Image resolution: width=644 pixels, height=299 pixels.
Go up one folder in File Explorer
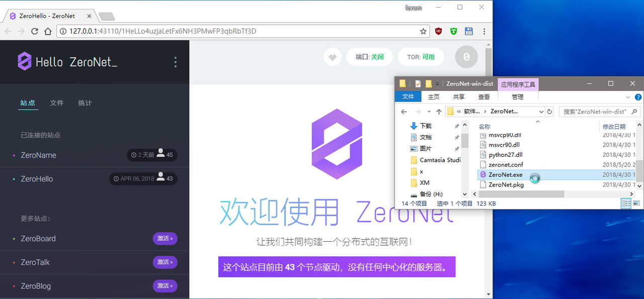click(439, 112)
